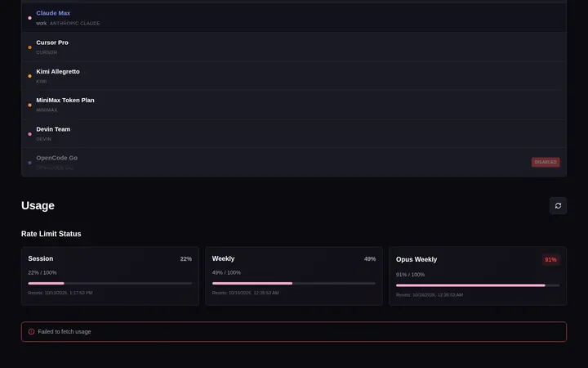588x368 pixels.
Task: Click the pink status dot next to Devin Team
Action: click(29, 134)
